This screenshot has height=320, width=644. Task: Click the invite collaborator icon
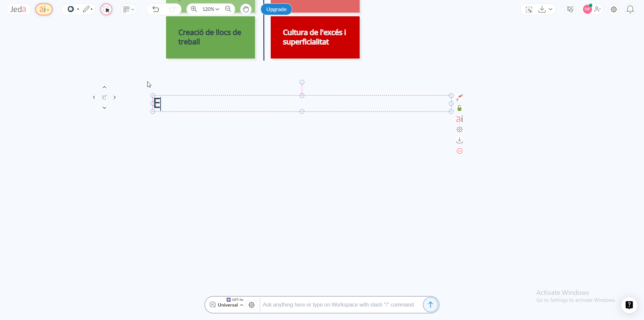(598, 9)
